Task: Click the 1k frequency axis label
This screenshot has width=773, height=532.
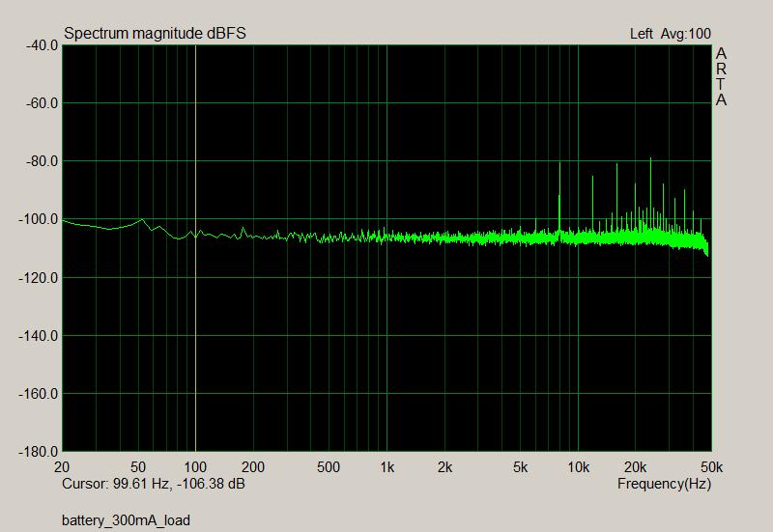Action: click(386, 467)
